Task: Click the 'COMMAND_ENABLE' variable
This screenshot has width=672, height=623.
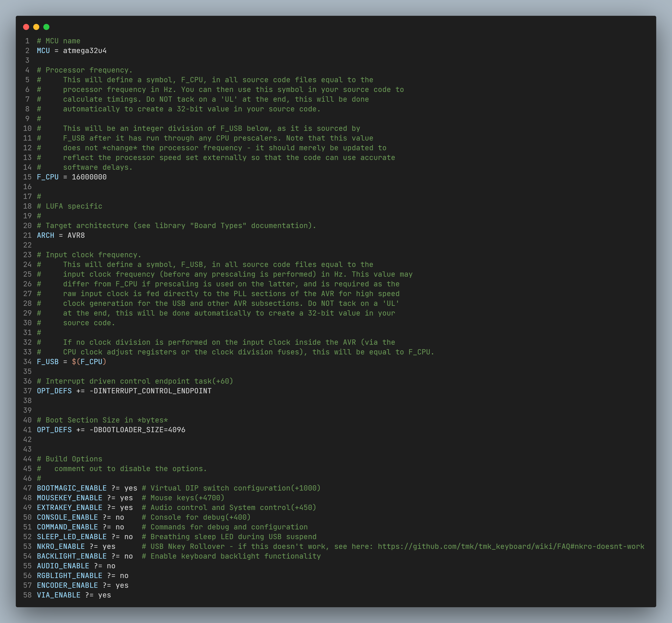Action: pyautogui.click(x=67, y=527)
